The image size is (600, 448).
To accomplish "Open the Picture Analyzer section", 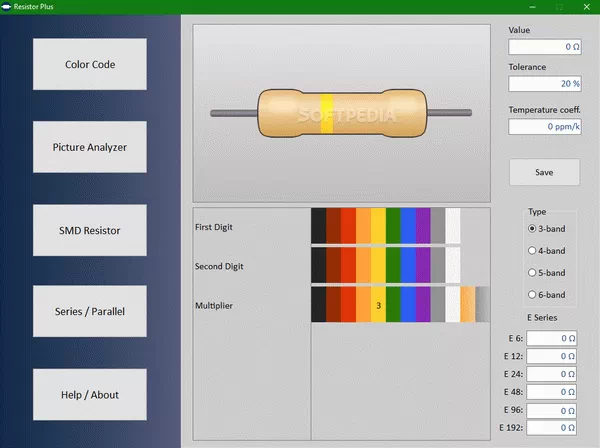I will [90, 147].
